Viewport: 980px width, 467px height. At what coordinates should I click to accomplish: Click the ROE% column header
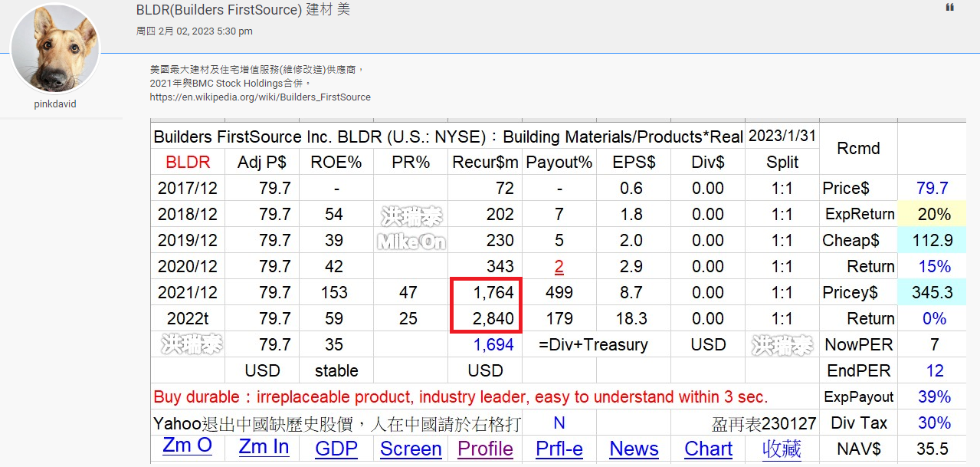pos(336,162)
